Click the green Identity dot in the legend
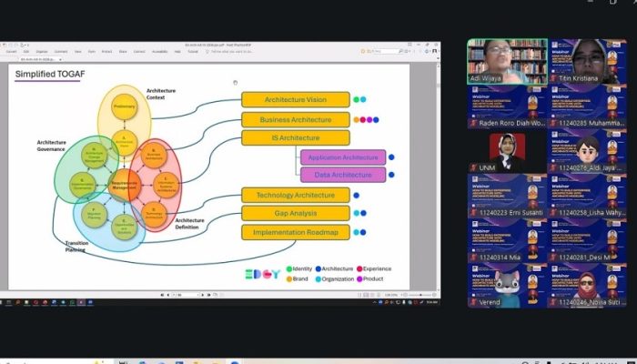 coord(289,268)
